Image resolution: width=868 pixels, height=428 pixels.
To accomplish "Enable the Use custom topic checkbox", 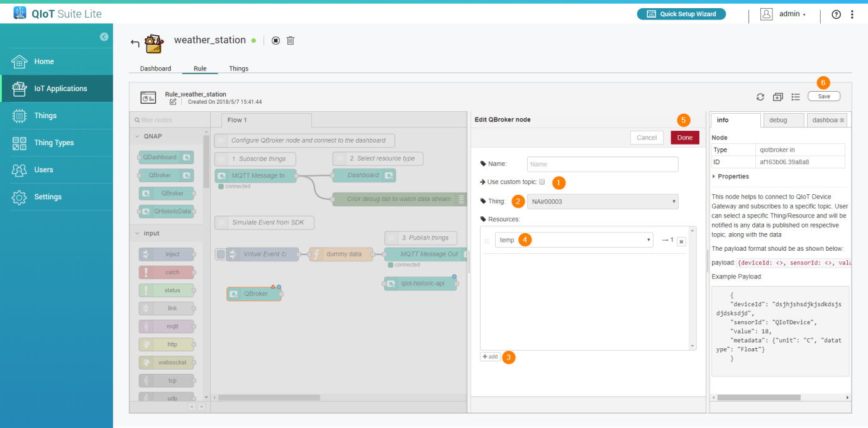I will pyautogui.click(x=542, y=182).
